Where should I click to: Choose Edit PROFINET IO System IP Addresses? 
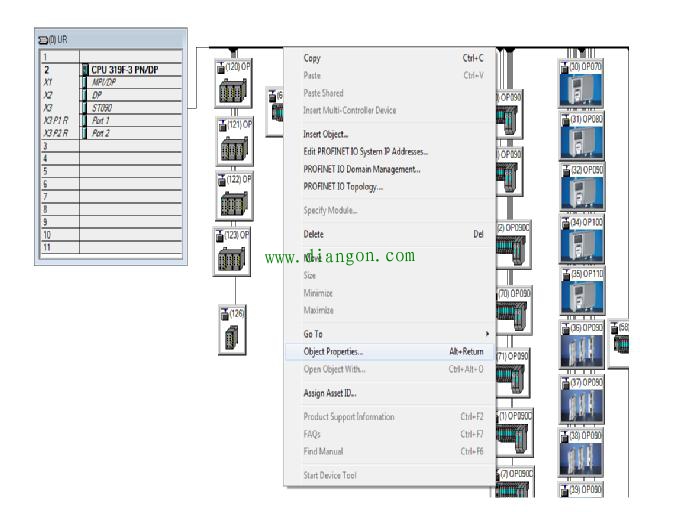366,151
